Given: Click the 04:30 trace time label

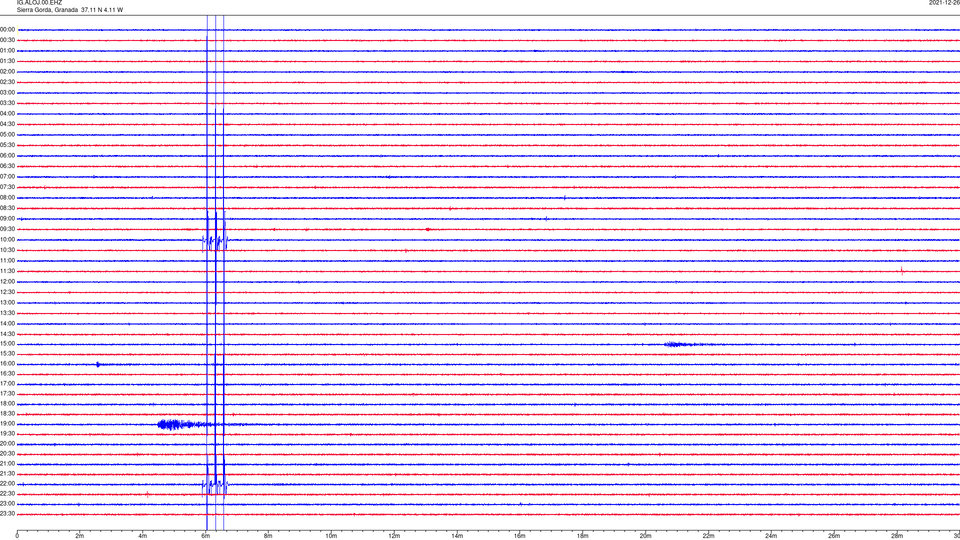Looking at the screenshot, I should click(x=7, y=124).
